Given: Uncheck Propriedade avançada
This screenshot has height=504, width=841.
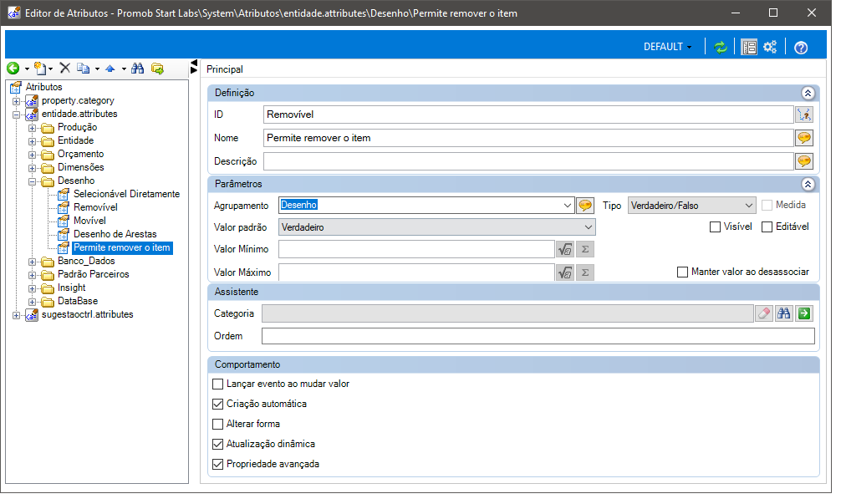Looking at the screenshot, I should pos(217,464).
